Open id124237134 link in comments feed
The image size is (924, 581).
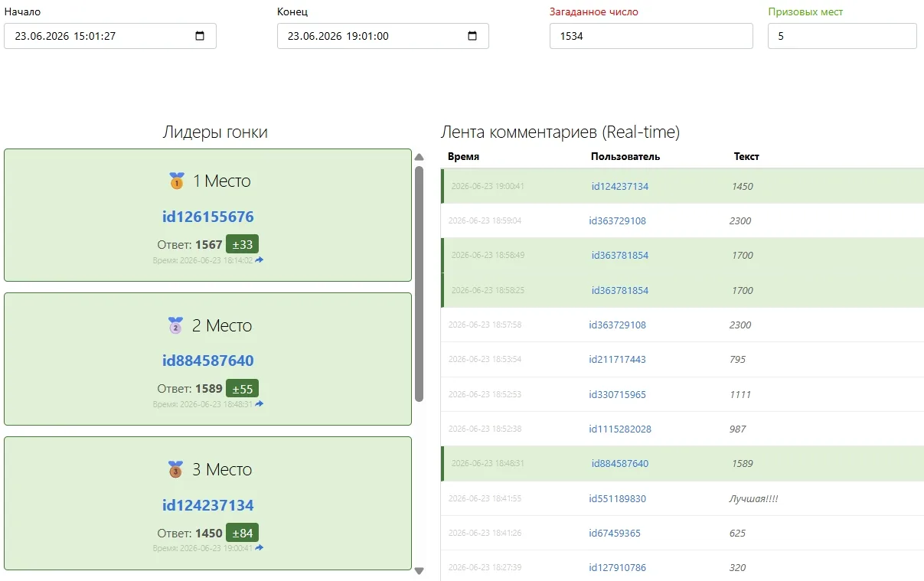click(620, 187)
